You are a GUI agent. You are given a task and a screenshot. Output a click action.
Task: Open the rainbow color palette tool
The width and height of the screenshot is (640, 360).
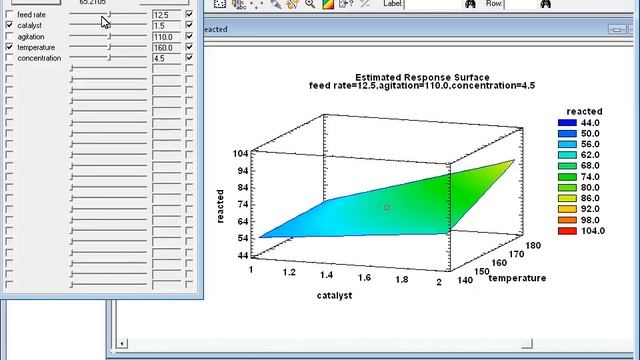[328, 4]
